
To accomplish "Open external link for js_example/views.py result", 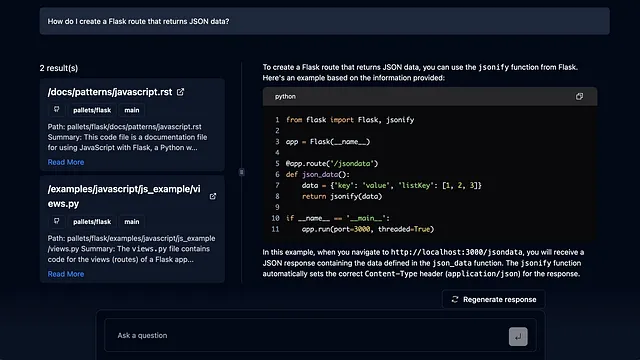I will click(x=213, y=196).
